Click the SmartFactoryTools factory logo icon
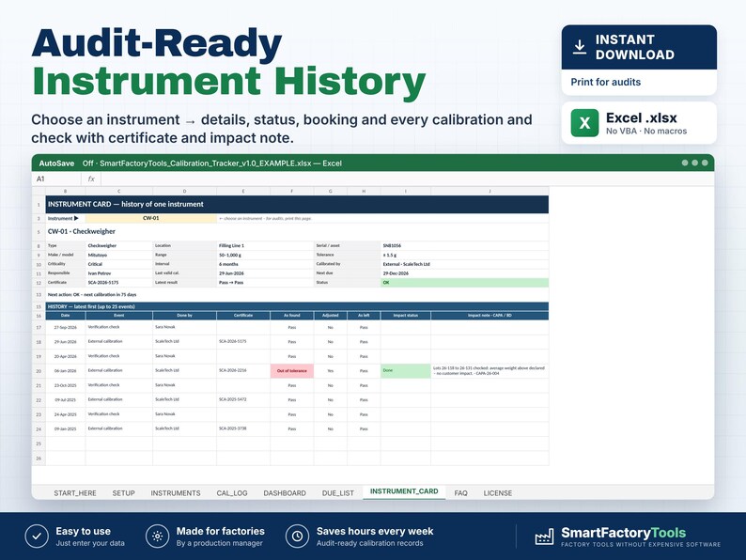This screenshot has height=560, width=746. coord(544,537)
